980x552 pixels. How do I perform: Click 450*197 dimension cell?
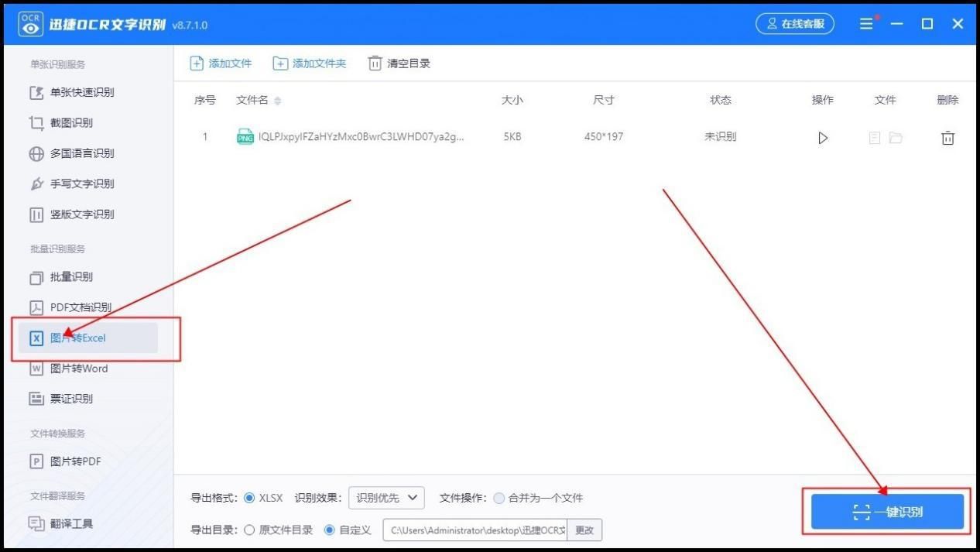(x=604, y=137)
